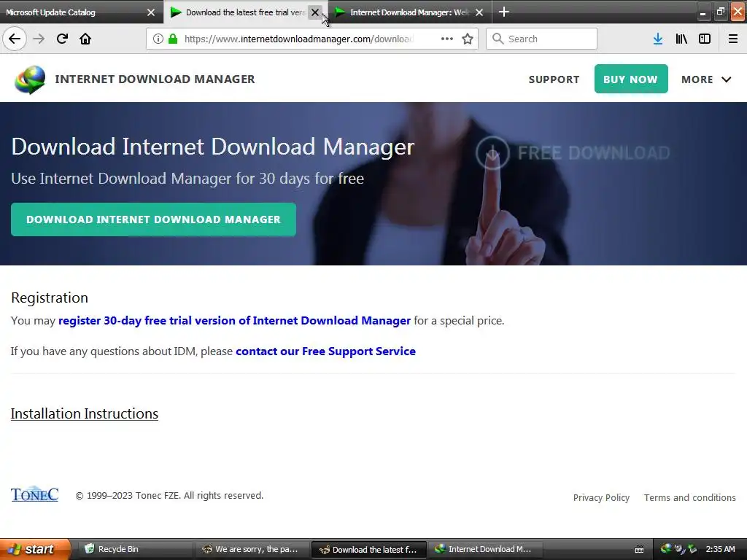The image size is (747, 560).
Task: Follow contact our Free Support Service link
Action: [325, 351]
